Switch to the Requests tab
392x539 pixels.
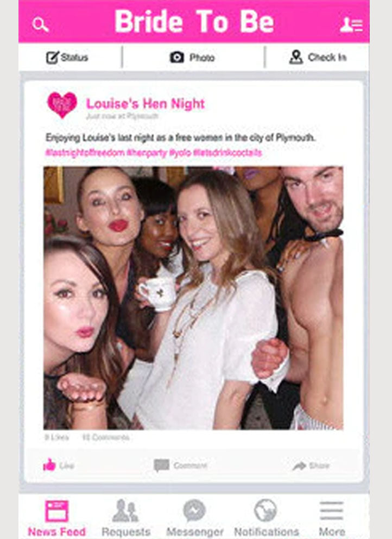click(x=126, y=518)
